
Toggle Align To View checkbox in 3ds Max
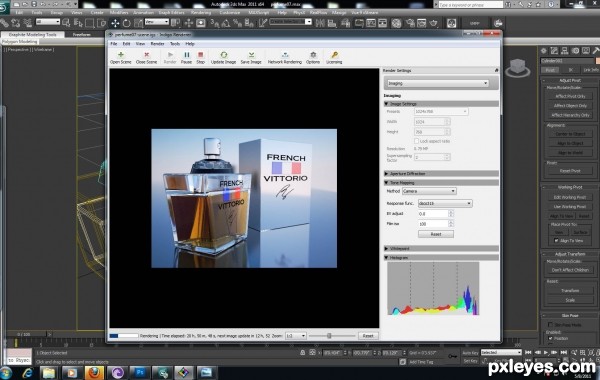(x=556, y=240)
